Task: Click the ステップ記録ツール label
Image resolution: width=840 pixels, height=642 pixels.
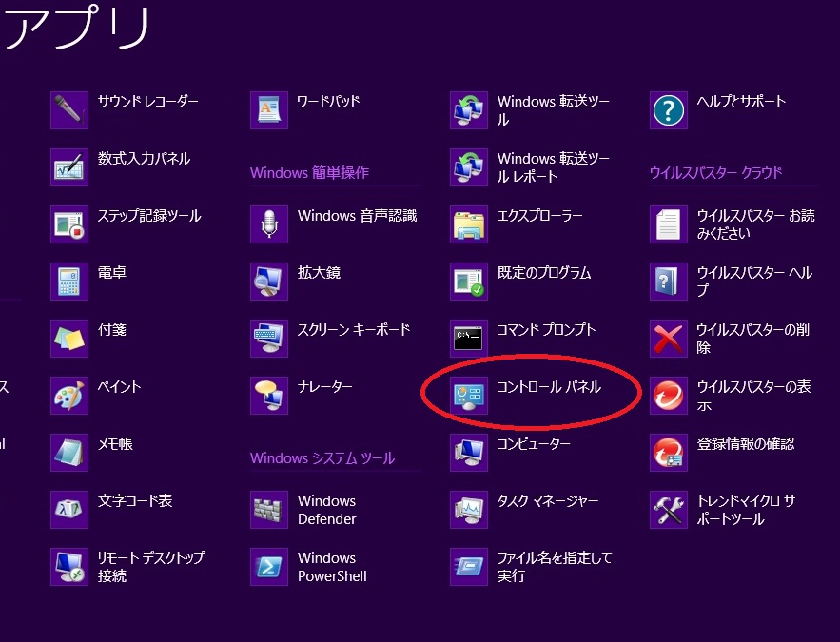Action: pos(149,215)
